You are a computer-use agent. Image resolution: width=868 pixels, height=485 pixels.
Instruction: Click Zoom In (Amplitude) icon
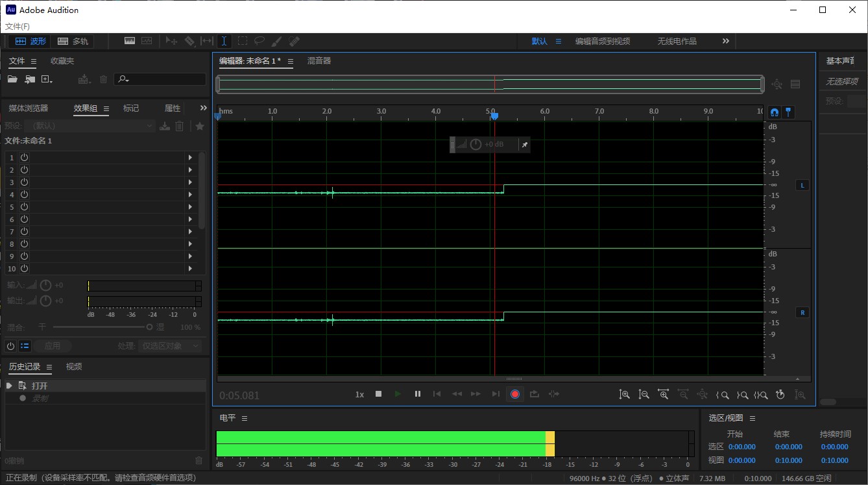pyautogui.click(x=624, y=394)
